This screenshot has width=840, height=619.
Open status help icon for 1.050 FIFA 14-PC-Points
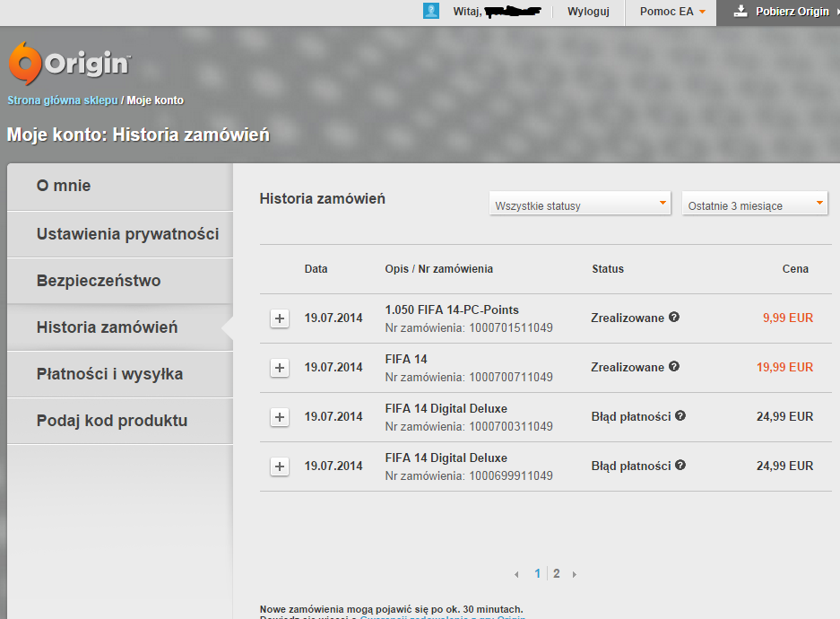click(674, 317)
